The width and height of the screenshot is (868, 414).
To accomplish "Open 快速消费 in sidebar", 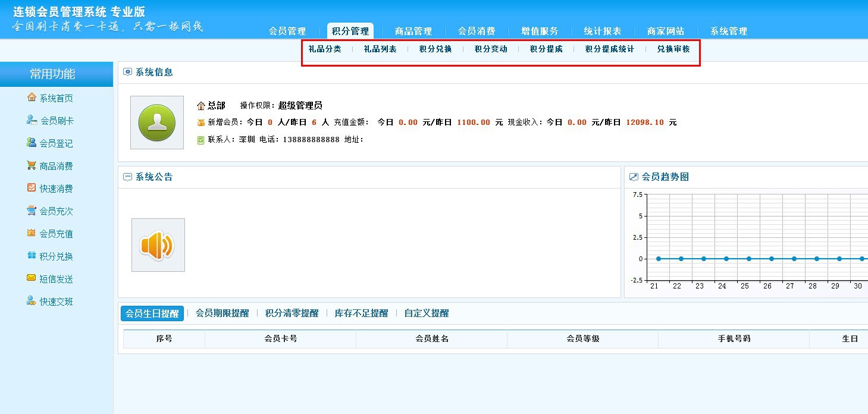I will point(57,189).
